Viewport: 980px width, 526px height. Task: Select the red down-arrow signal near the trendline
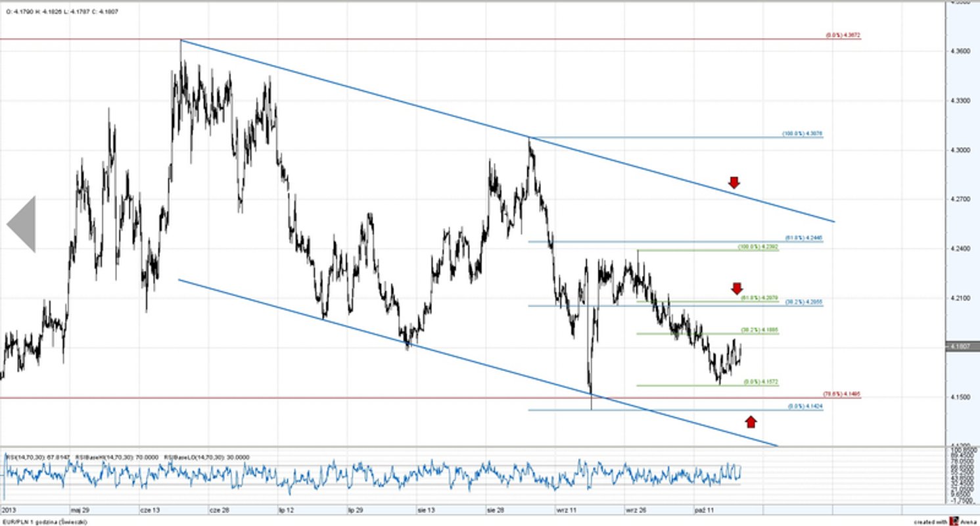pyautogui.click(x=734, y=183)
